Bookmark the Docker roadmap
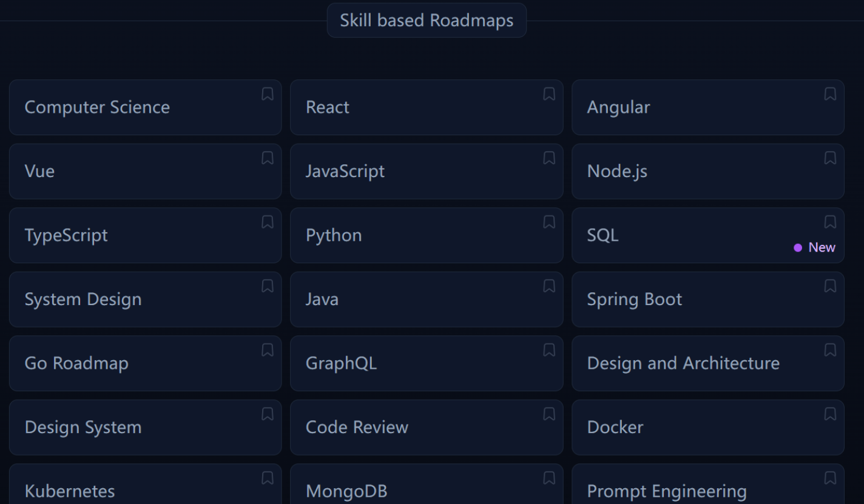The image size is (864, 504). 829,414
